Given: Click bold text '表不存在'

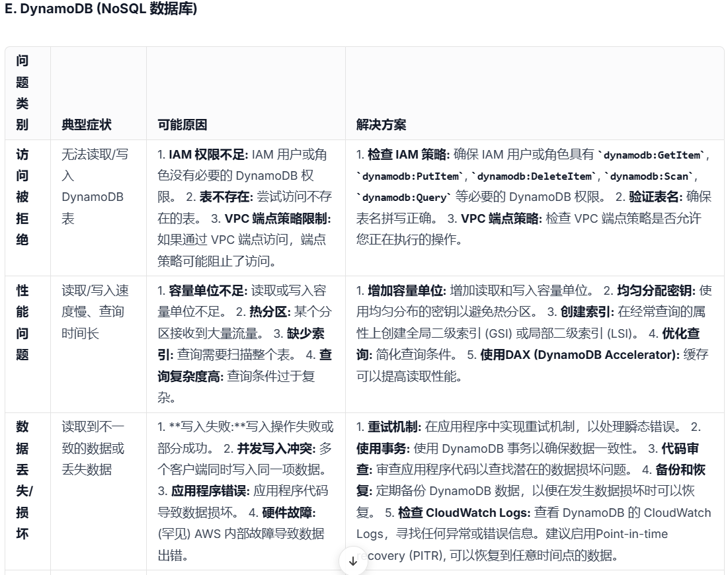Looking at the screenshot, I should point(224,197).
